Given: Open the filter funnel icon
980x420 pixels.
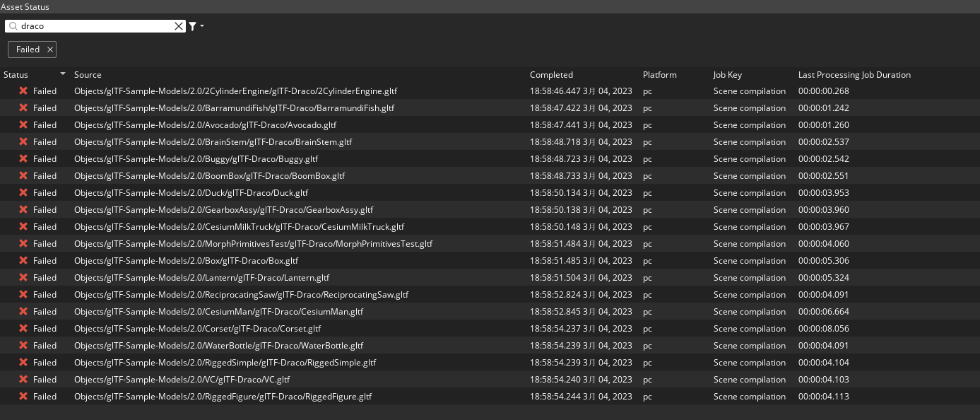Looking at the screenshot, I should click(x=191, y=26).
